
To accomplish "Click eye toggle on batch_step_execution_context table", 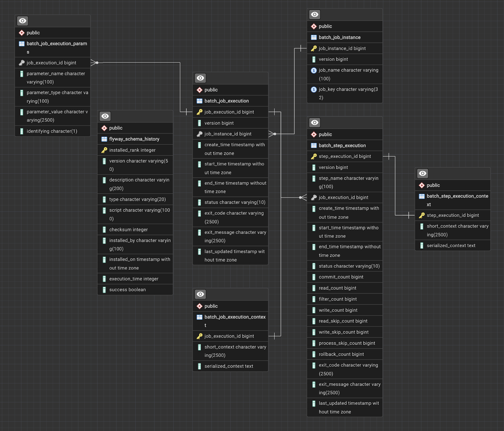I will click(x=422, y=173).
